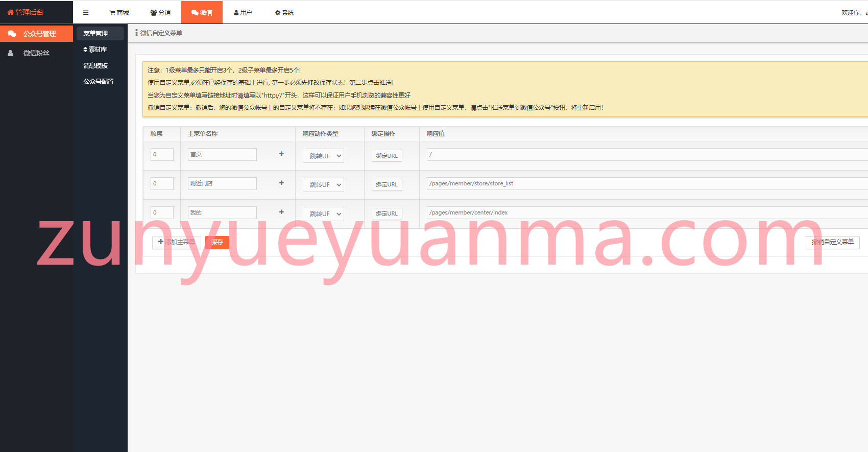The width and height of the screenshot is (868, 452).
Task: Click the center/index response value field
Action: click(647, 213)
